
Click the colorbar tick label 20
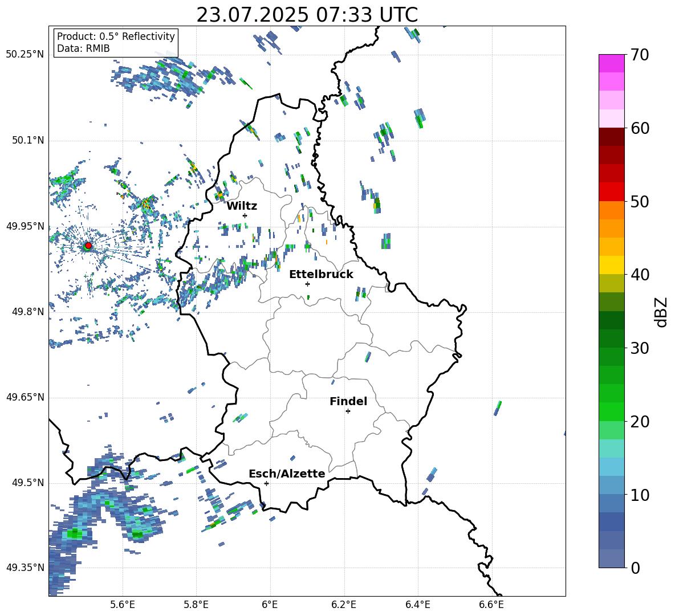pos(640,422)
